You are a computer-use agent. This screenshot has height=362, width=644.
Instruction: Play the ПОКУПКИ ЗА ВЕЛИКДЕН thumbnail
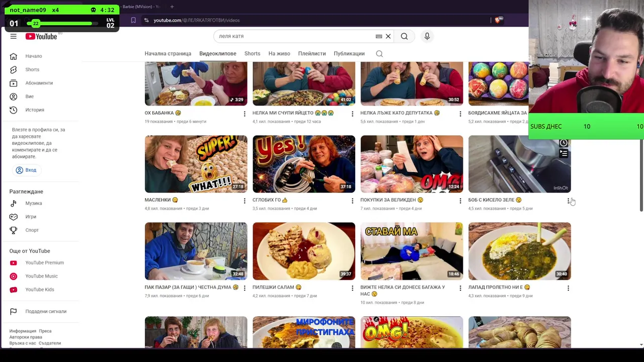tap(412, 164)
